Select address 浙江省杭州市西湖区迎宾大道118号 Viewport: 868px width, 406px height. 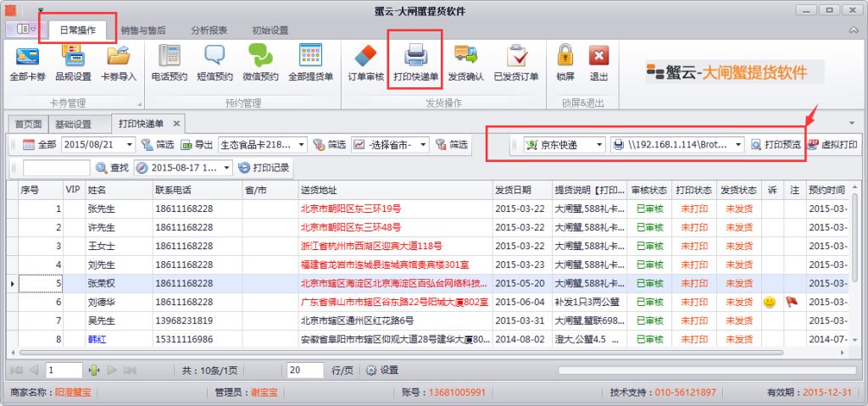[x=371, y=246]
